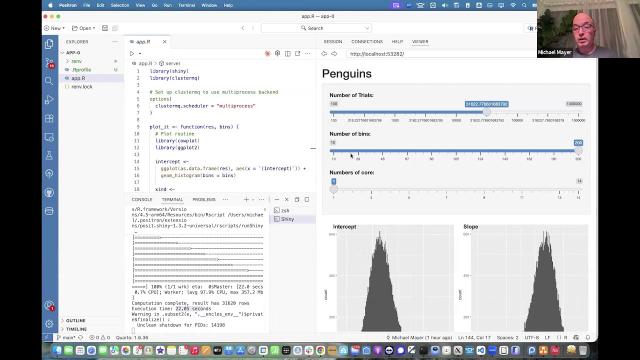
Task: Open the Source Control view icon
Action: [x=49, y=62]
